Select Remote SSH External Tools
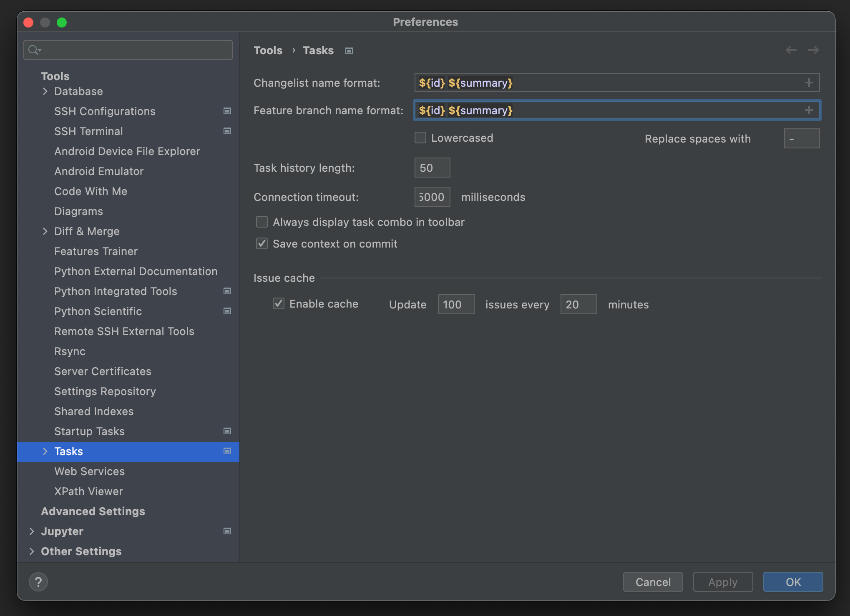The image size is (850, 616). (x=124, y=331)
